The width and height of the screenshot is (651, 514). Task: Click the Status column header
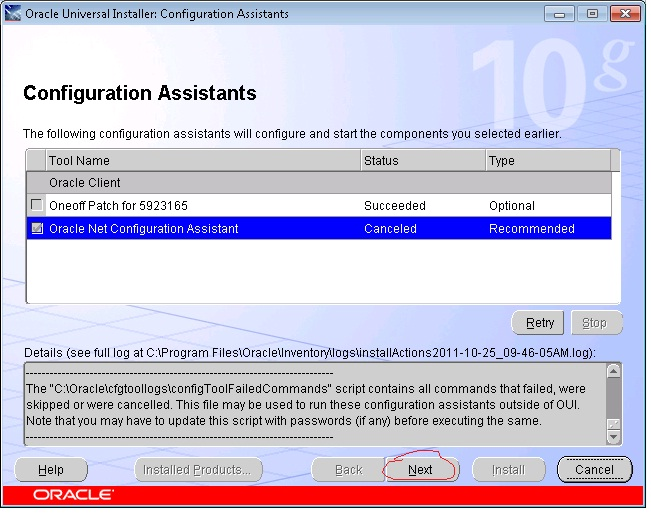click(x=423, y=161)
